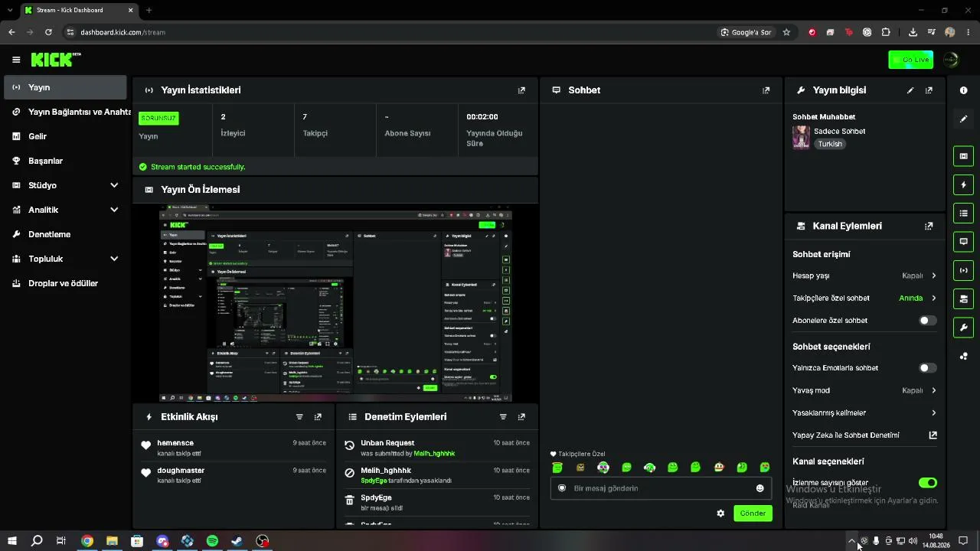The width and height of the screenshot is (980, 551).
Task: Toggle the broadcast signal icon in the right rail
Action: [x=963, y=270]
